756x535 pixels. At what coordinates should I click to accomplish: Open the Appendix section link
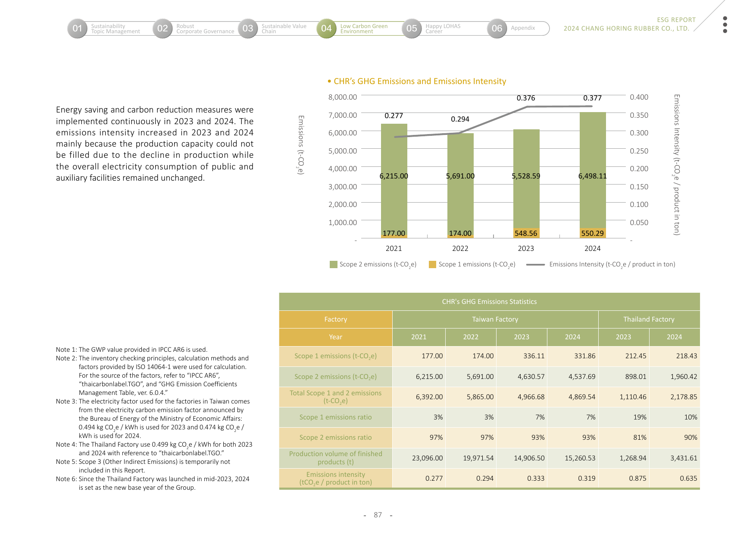(x=523, y=28)
